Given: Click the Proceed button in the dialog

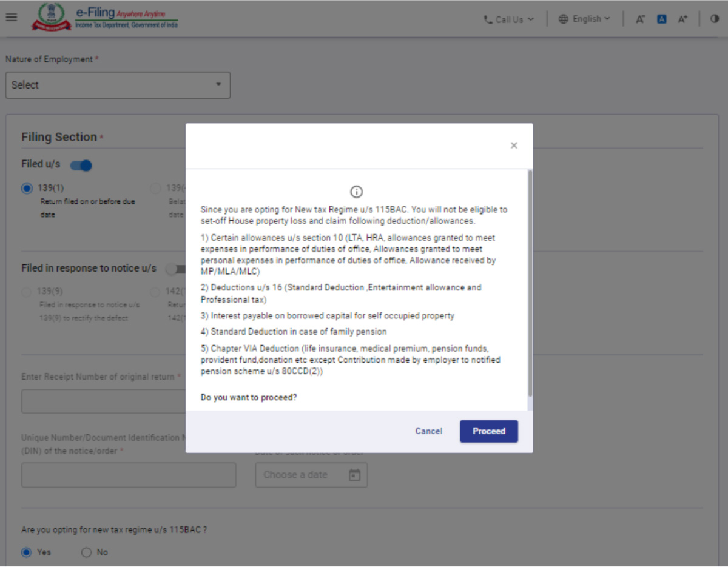Looking at the screenshot, I should pyautogui.click(x=488, y=431).
